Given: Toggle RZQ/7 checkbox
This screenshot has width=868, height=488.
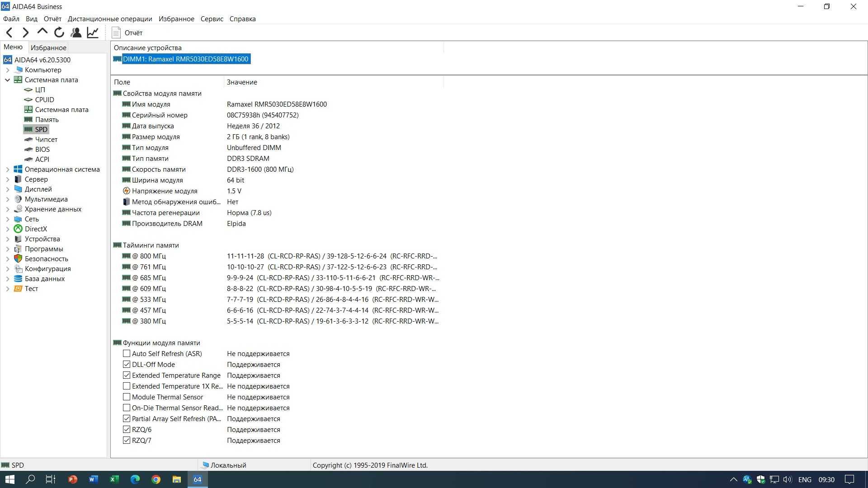Looking at the screenshot, I should tap(127, 441).
